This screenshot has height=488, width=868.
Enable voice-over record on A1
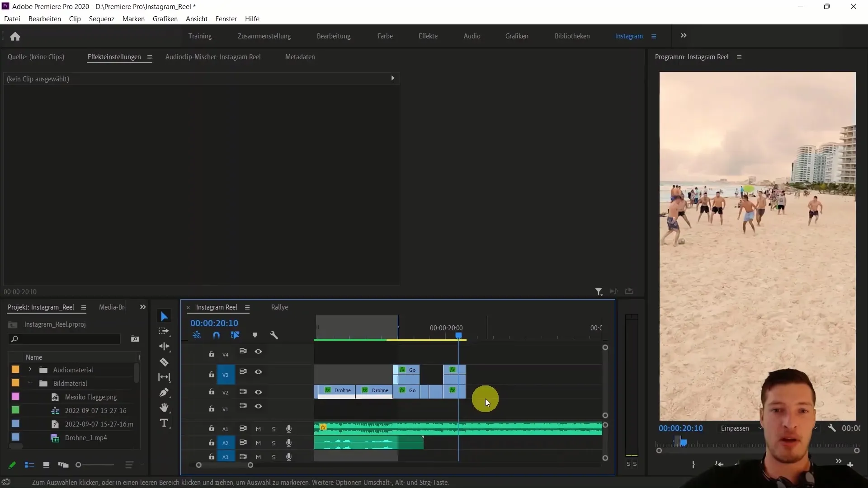click(x=289, y=429)
